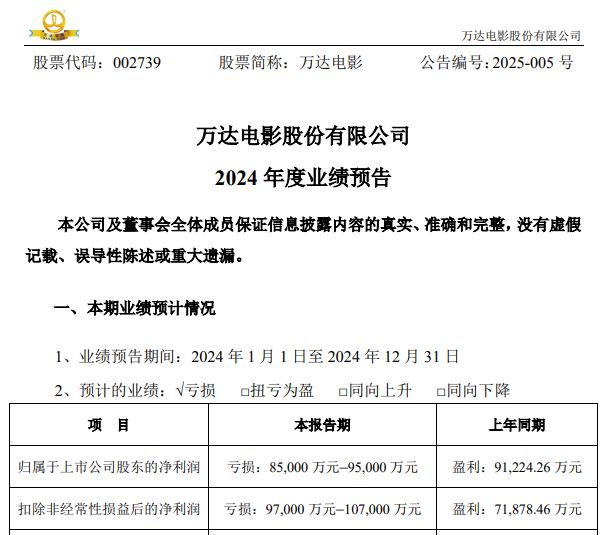Click the header text 万达电影股份有限公司 at top right
The width and height of the screenshot is (607, 535).
521,35
